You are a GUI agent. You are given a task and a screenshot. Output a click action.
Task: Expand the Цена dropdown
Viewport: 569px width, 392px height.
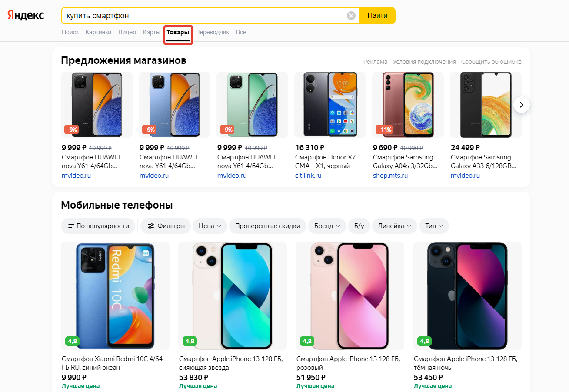click(x=210, y=226)
